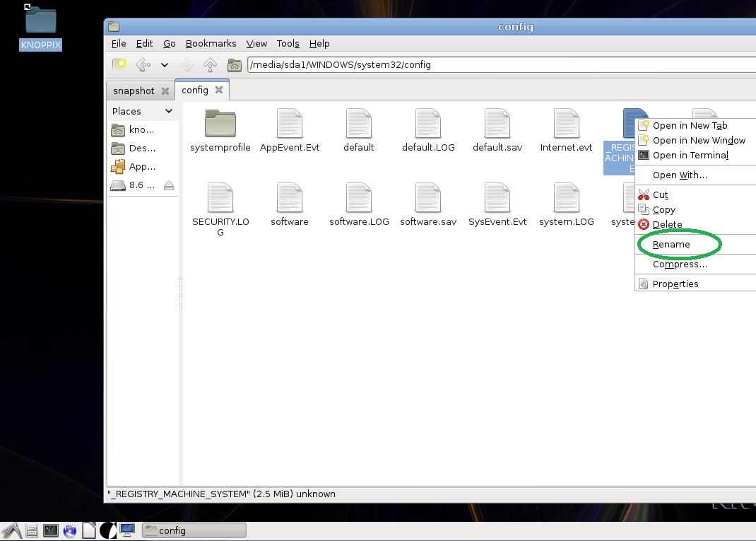Select the file named software
Viewport: 756px width, 541px height.
(x=290, y=205)
